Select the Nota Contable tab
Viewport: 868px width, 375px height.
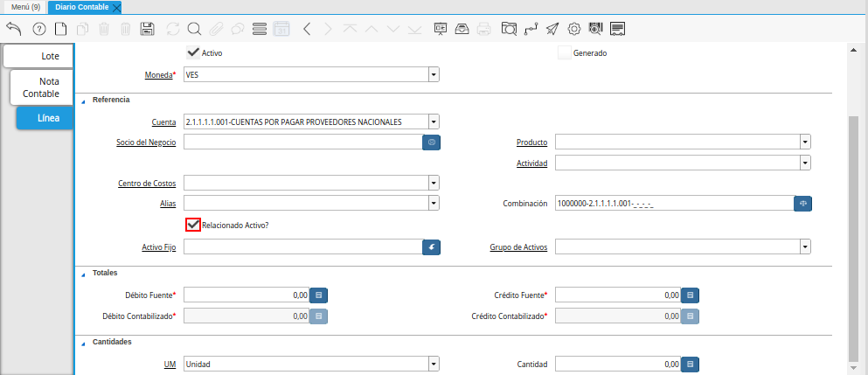tap(41, 87)
